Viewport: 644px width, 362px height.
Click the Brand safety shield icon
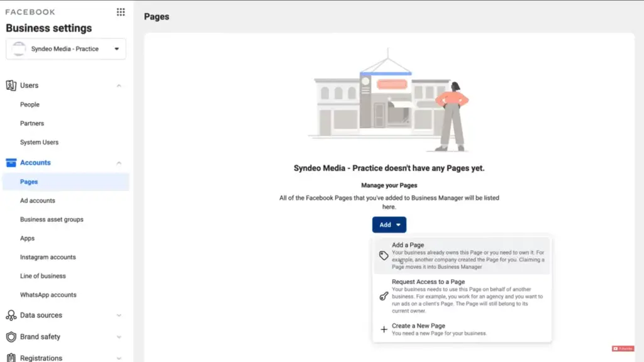11,337
